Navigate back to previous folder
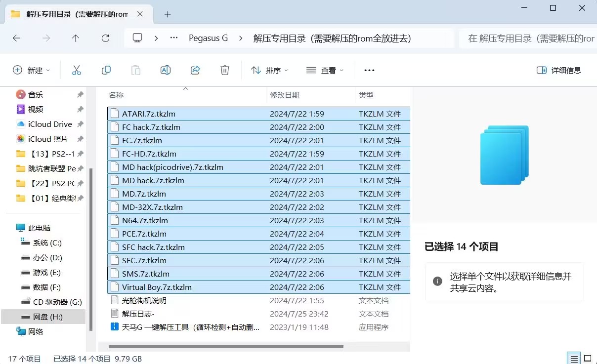The height and width of the screenshot is (364, 597). pyautogui.click(x=17, y=38)
